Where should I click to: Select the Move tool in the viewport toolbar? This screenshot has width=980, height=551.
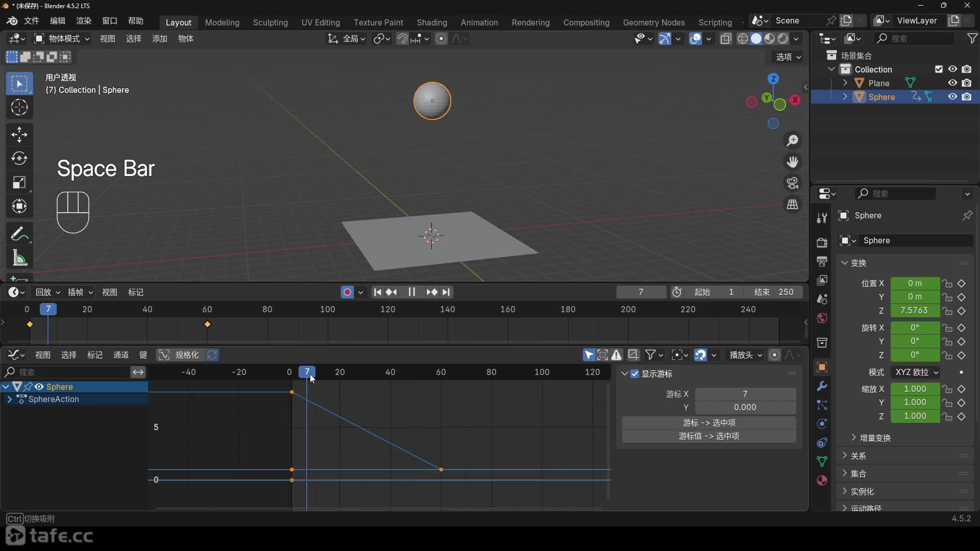pos(19,134)
